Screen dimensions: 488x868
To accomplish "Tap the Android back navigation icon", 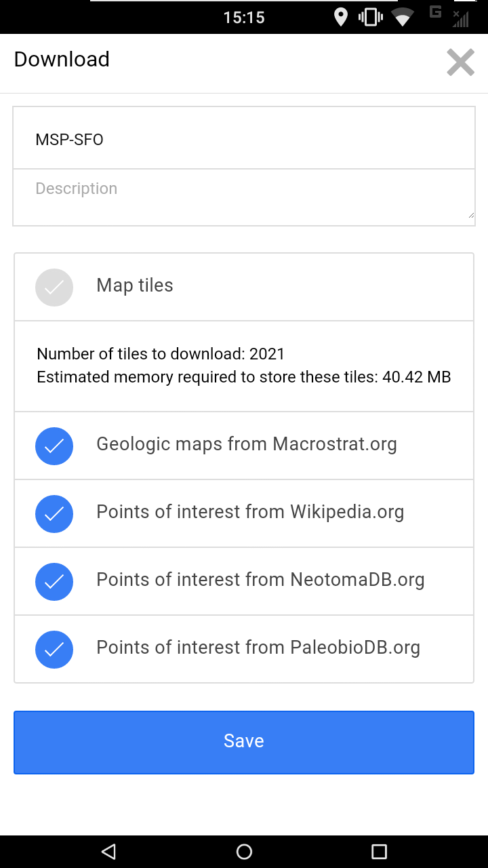I will [108, 852].
